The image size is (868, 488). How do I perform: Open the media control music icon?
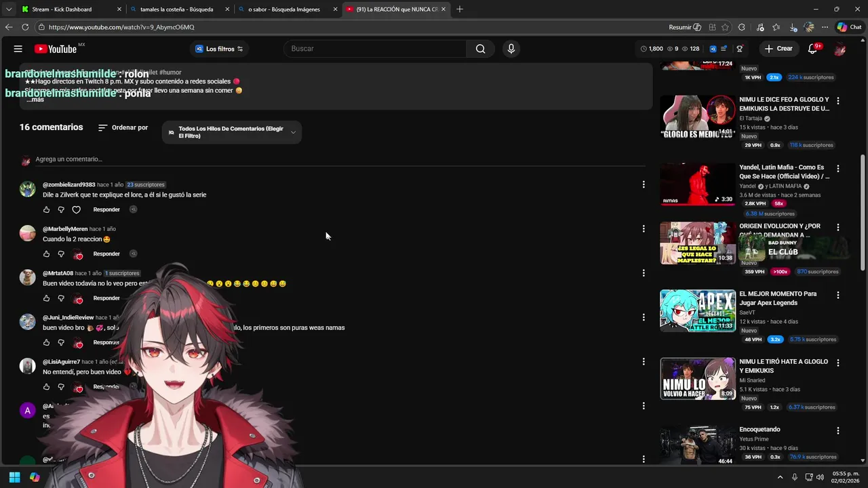759,27
